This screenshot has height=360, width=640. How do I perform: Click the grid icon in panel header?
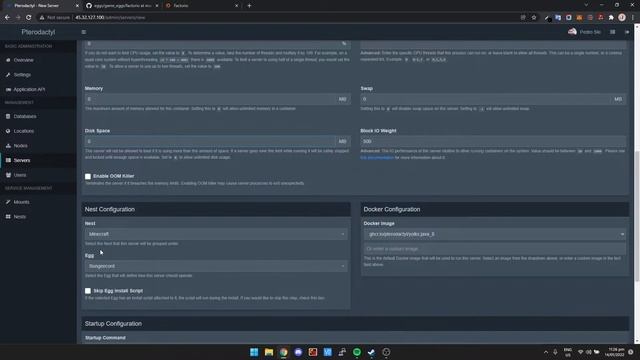click(613, 32)
